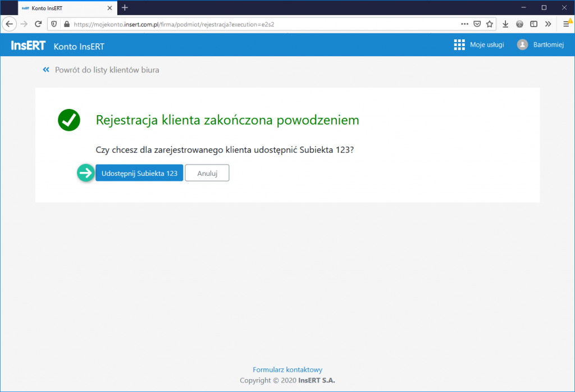Close the browser window
This screenshot has width=575, height=392.
564,8
